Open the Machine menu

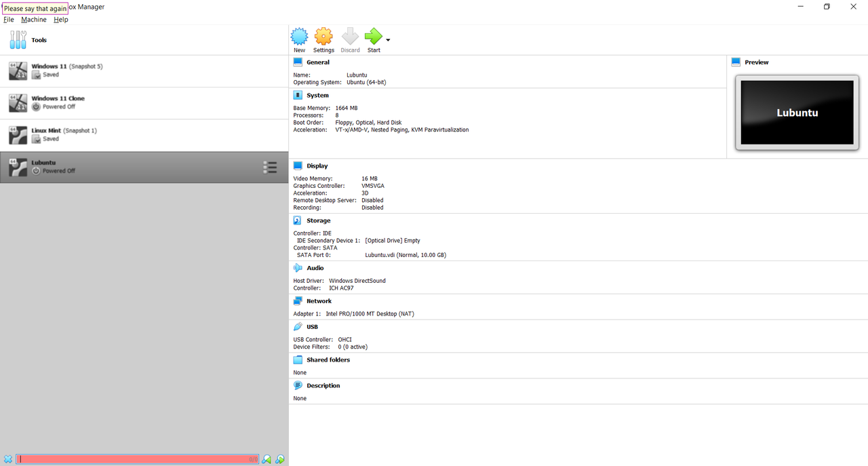pos(34,20)
